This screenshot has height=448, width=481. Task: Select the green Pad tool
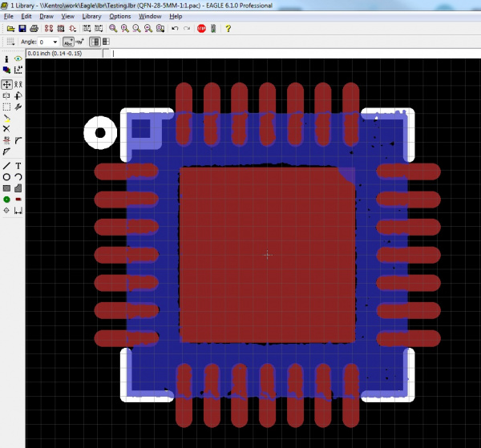pyautogui.click(x=6, y=200)
